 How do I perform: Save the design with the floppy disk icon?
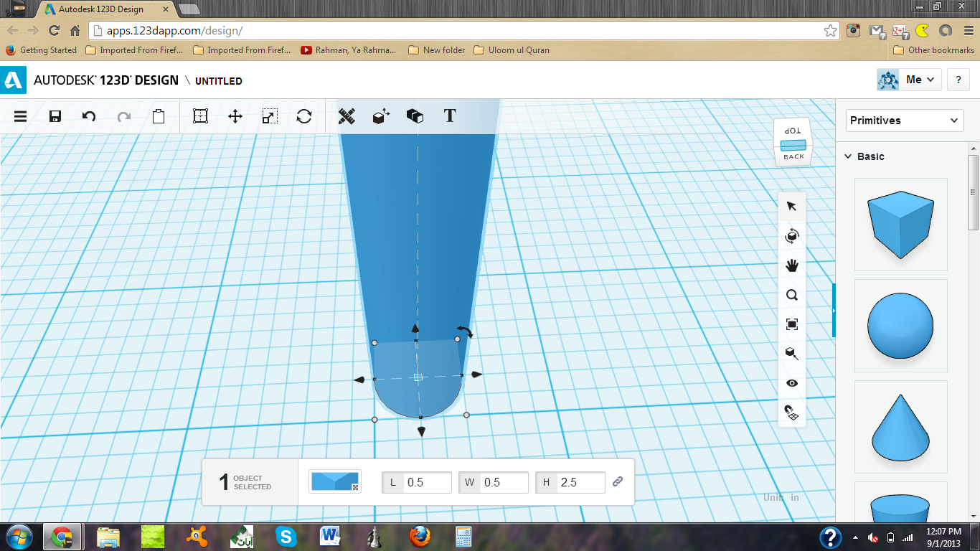[x=55, y=116]
